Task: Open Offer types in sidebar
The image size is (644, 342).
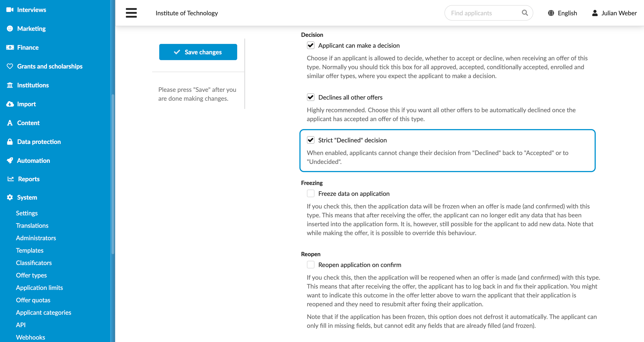Action: (x=31, y=275)
